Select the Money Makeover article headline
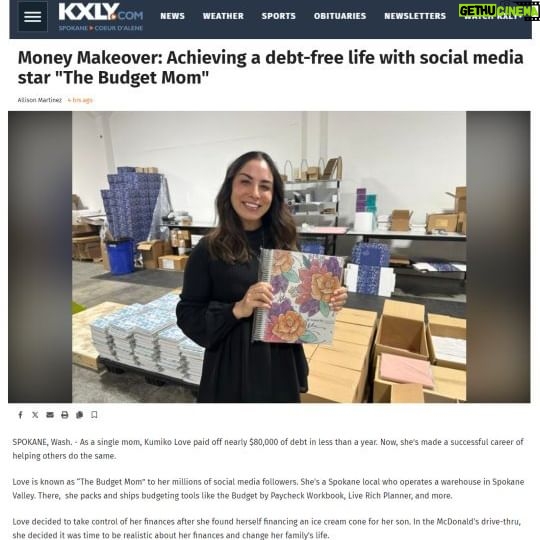The width and height of the screenshot is (540, 540). click(270, 68)
